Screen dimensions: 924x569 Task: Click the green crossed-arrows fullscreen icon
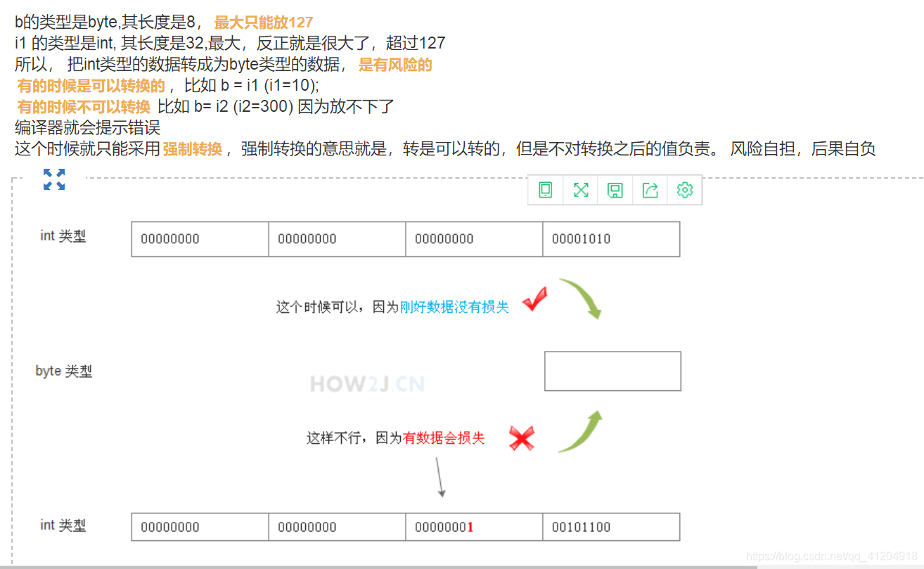click(581, 190)
